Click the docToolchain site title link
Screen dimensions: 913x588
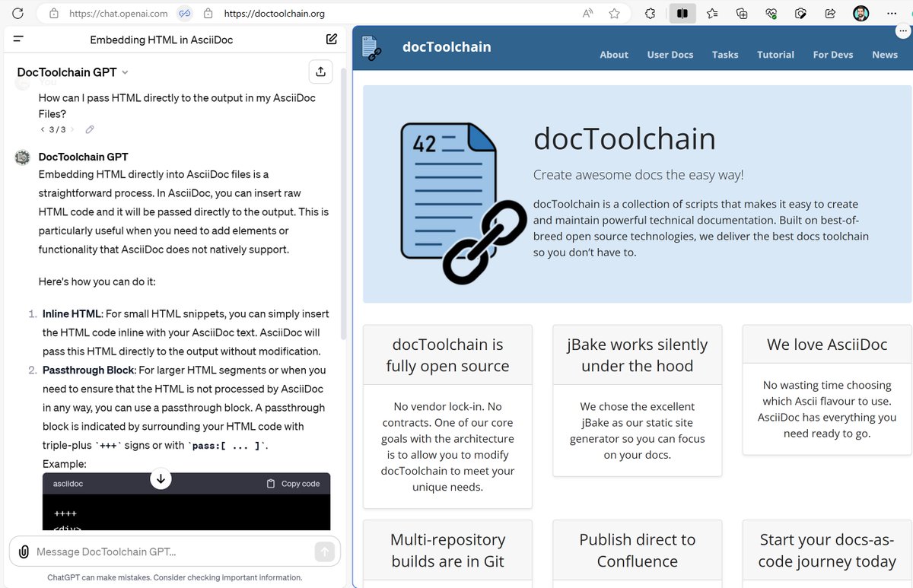[447, 46]
